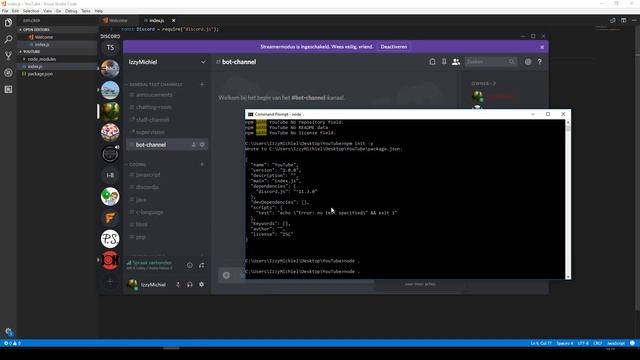Screen dimensions: 640x360
Task: Open the announcements channel
Action: [x=153, y=95]
